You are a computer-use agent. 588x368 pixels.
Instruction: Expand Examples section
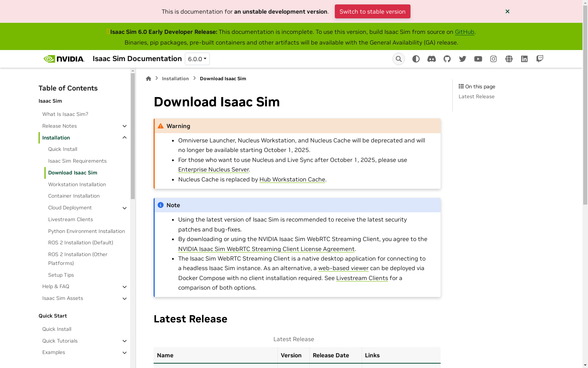tap(125, 353)
